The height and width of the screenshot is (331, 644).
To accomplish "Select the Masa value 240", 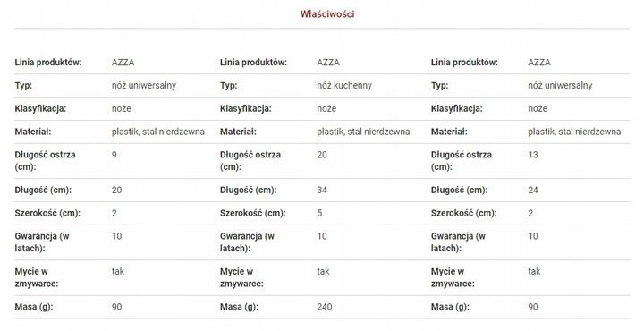I will click(x=325, y=307).
